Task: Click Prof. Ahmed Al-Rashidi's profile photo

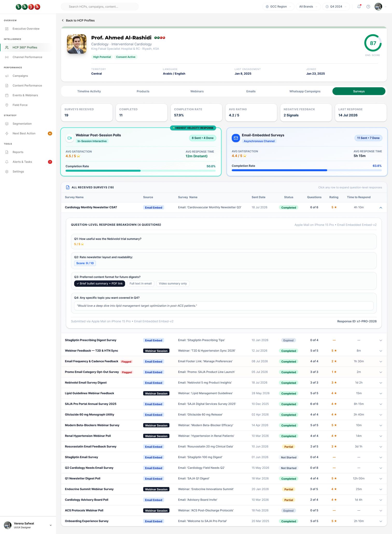Action: pyautogui.click(x=77, y=44)
